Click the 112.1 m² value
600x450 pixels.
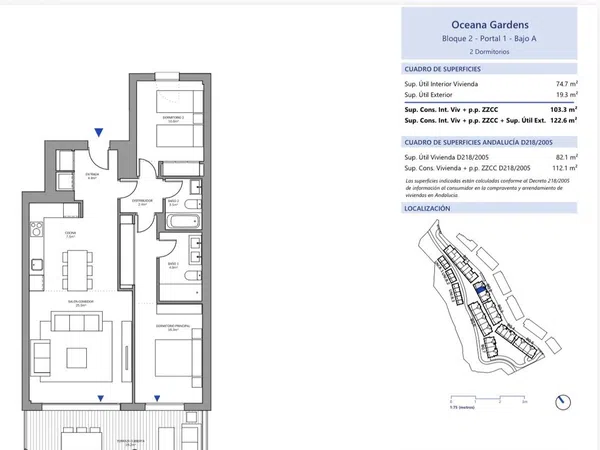point(565,168)
